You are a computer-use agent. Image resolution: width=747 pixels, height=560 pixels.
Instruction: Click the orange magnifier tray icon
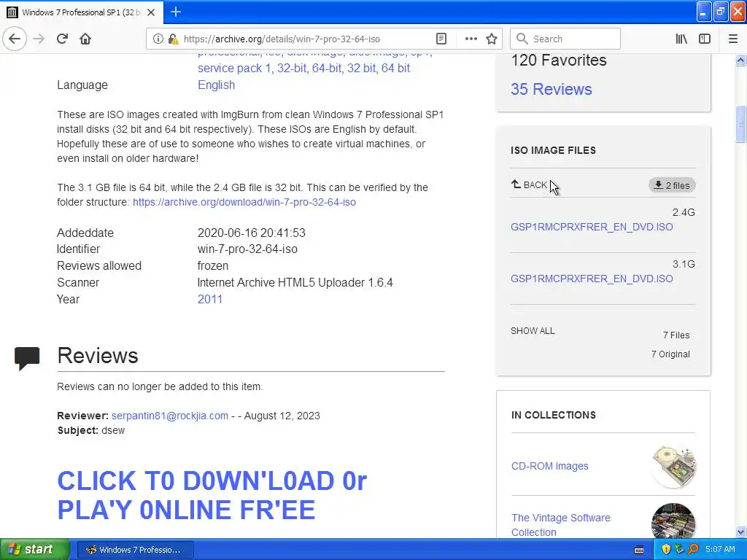pos(693,550)
